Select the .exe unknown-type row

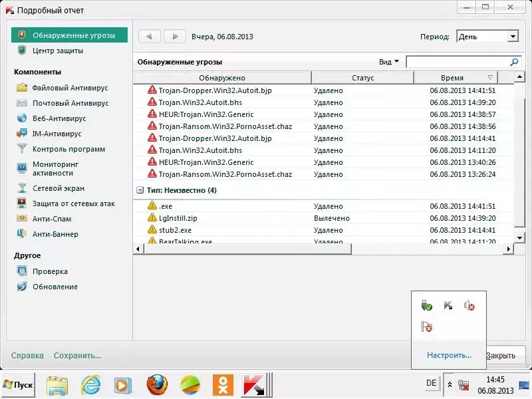tap(324, 206)
